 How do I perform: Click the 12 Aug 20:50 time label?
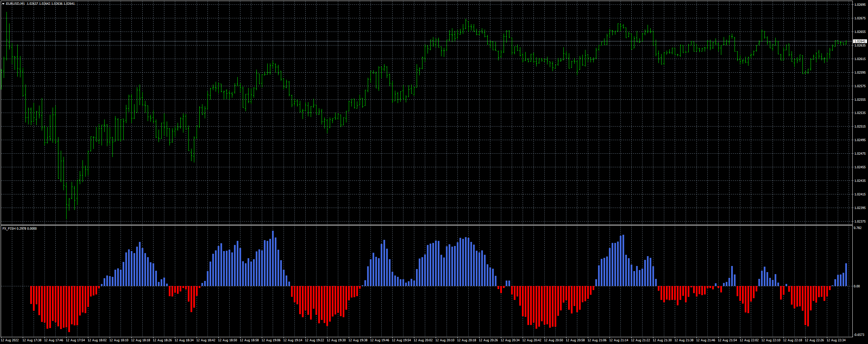pyautogui.click(x=554, y=340)
